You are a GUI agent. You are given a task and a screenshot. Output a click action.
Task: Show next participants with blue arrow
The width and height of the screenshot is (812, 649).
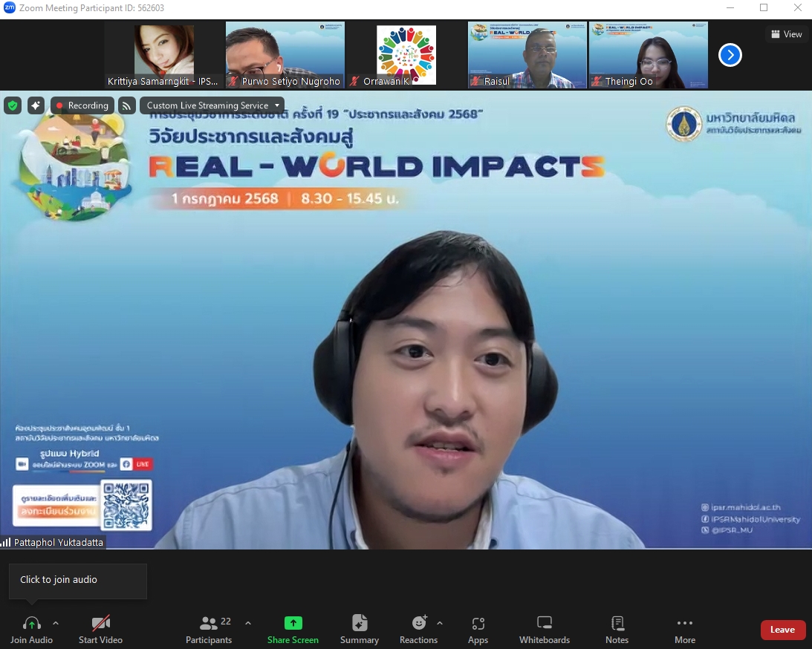pos(730,55)
